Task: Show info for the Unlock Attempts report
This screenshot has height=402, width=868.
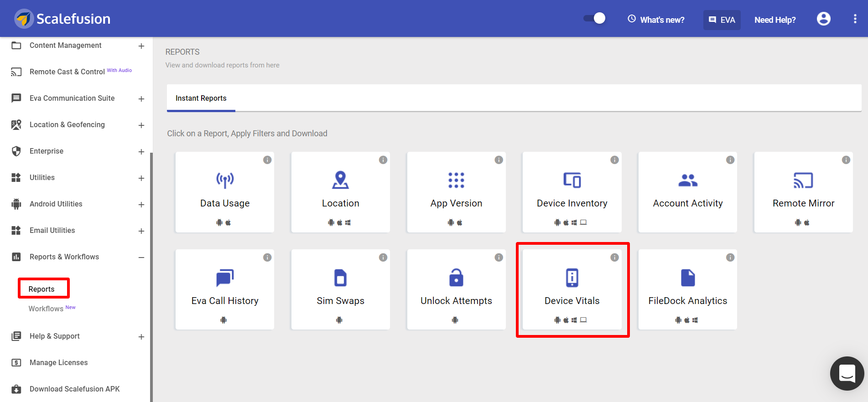Action: click(x=499, y=258)
